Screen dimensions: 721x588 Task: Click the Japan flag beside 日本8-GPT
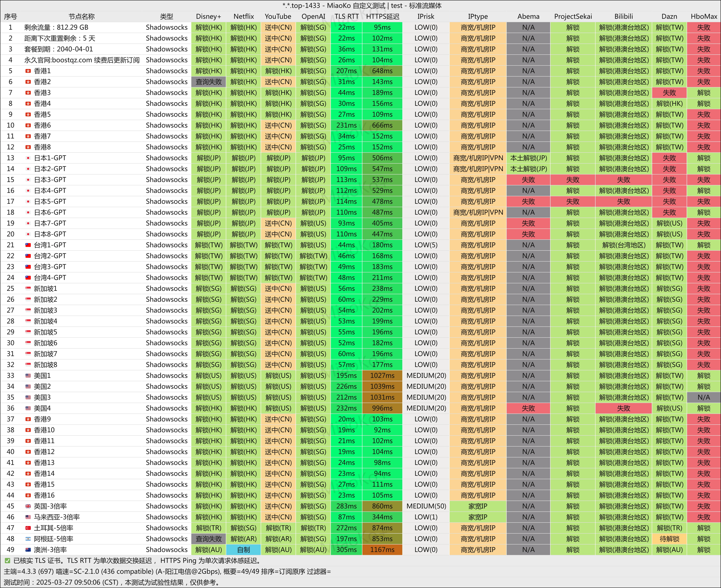point(28,234)
